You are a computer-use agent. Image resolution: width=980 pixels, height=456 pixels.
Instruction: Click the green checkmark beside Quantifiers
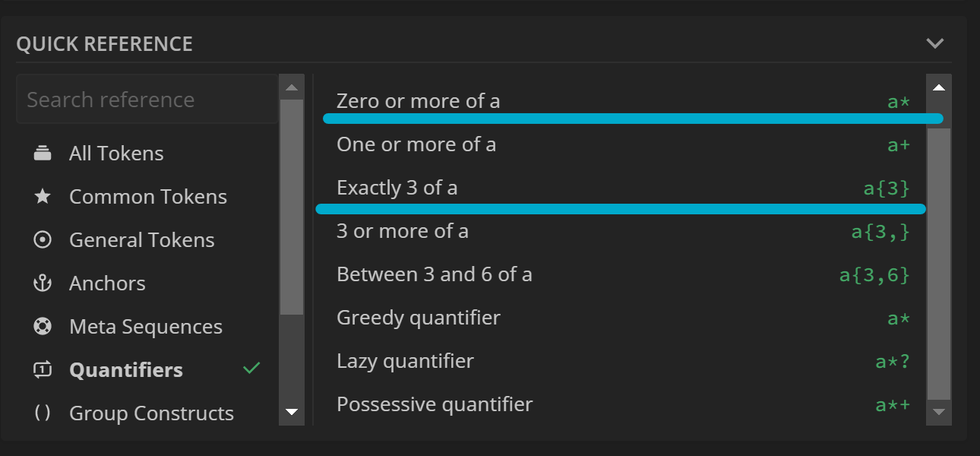[x=251, y=369]
